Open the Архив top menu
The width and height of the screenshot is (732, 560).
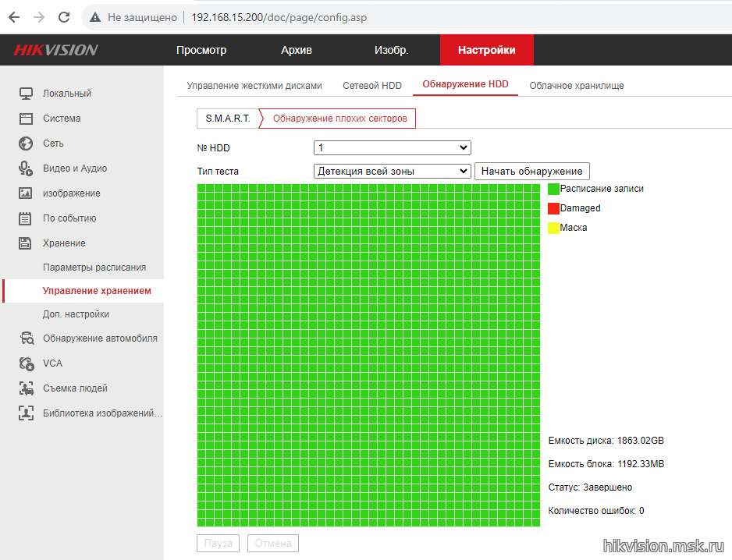(x=297, y=50)
